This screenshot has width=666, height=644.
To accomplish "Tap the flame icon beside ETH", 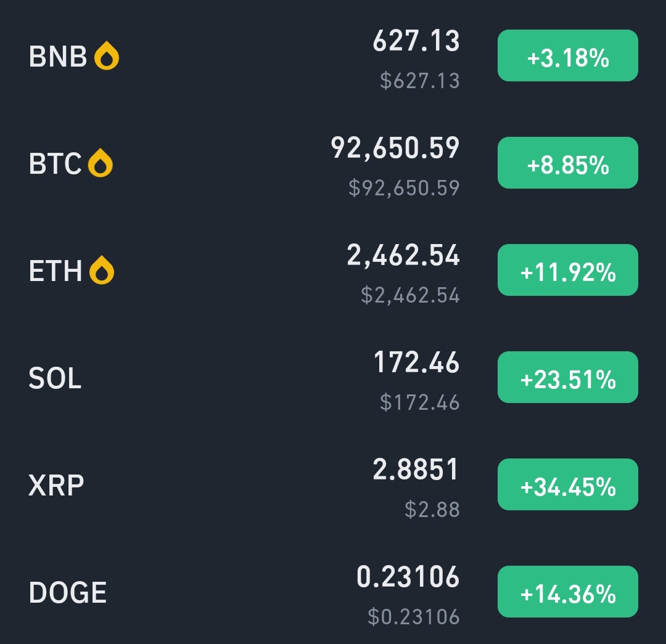I will [x=102, y=270].
